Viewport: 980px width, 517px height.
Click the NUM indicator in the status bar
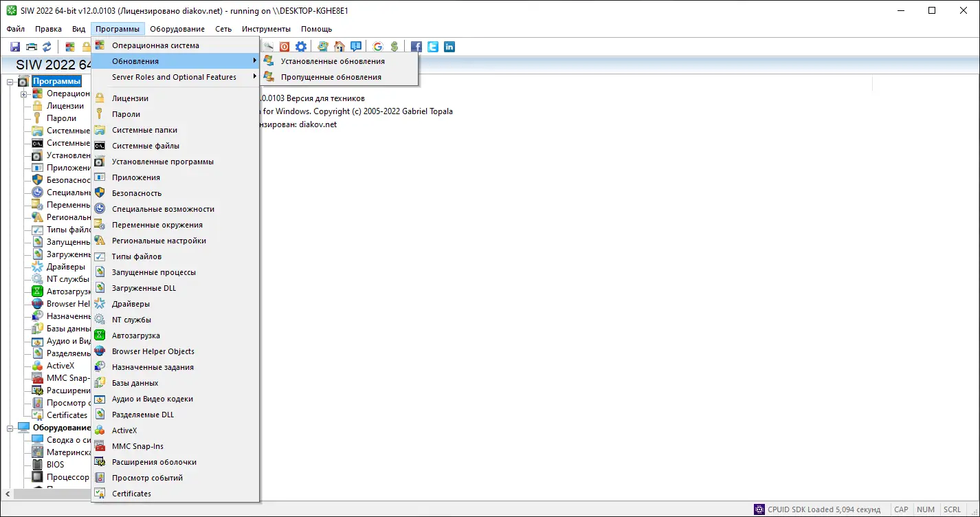pyautogui.click(x=926, y=509)
